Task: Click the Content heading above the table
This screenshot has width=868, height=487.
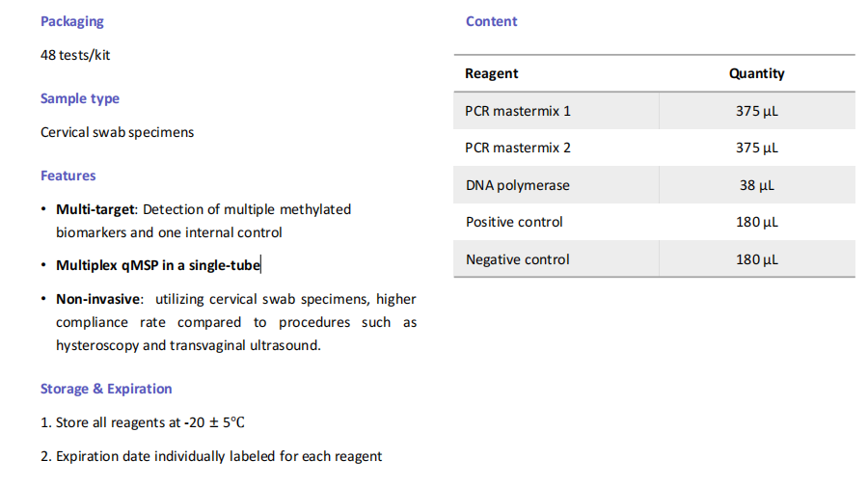Action: (x=491, y=21)
